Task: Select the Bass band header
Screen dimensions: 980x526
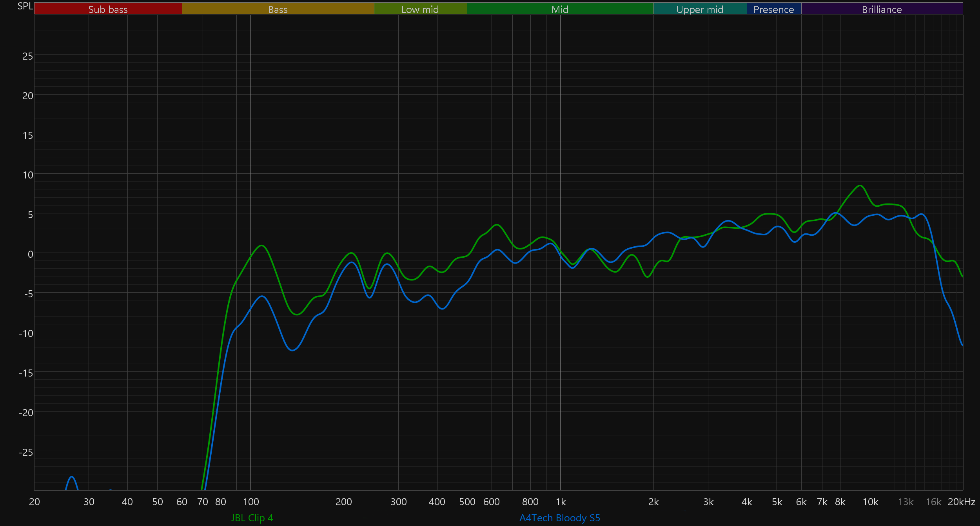Action: [x=278, y=9]
